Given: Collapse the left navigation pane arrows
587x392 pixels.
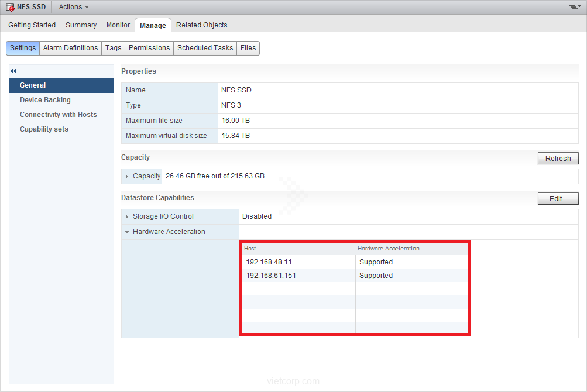Looking at the screenshot, I should coord(13,71).
